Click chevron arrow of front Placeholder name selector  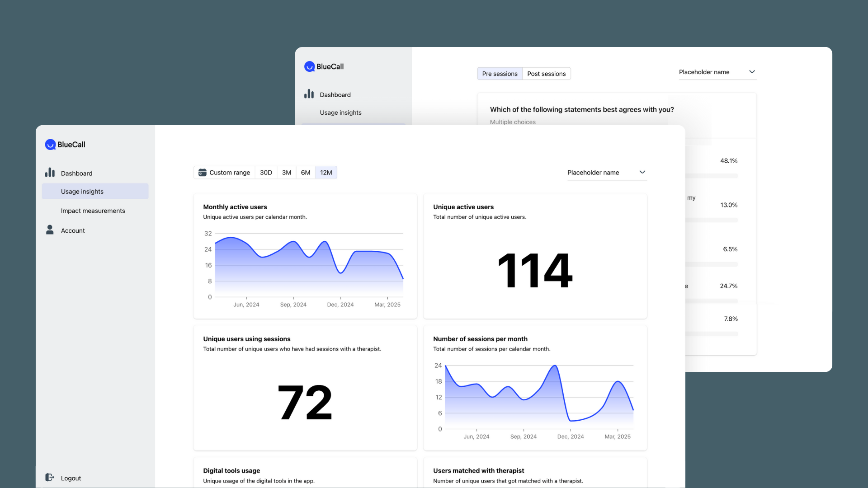pos(642,172)
